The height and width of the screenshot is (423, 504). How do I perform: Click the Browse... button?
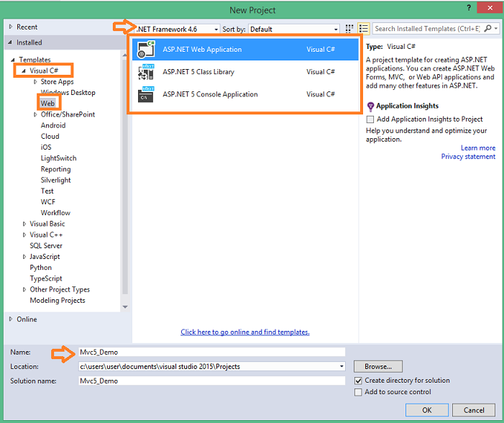coord(378,366)
